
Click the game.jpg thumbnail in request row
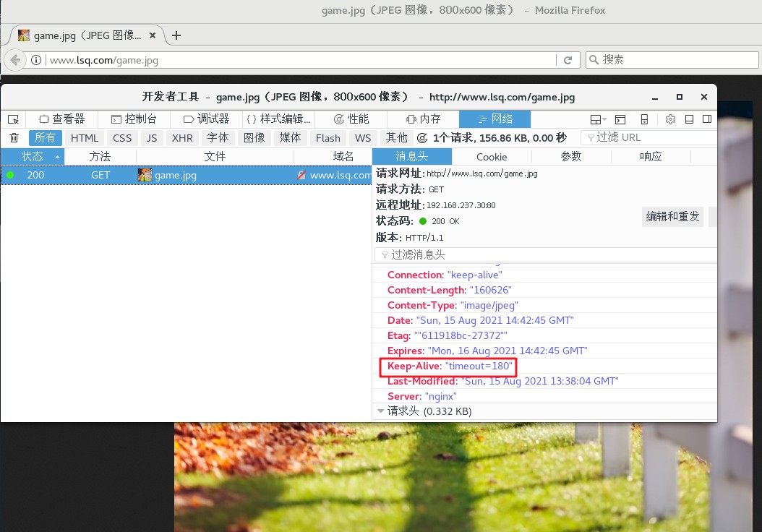tap(145, 175)
